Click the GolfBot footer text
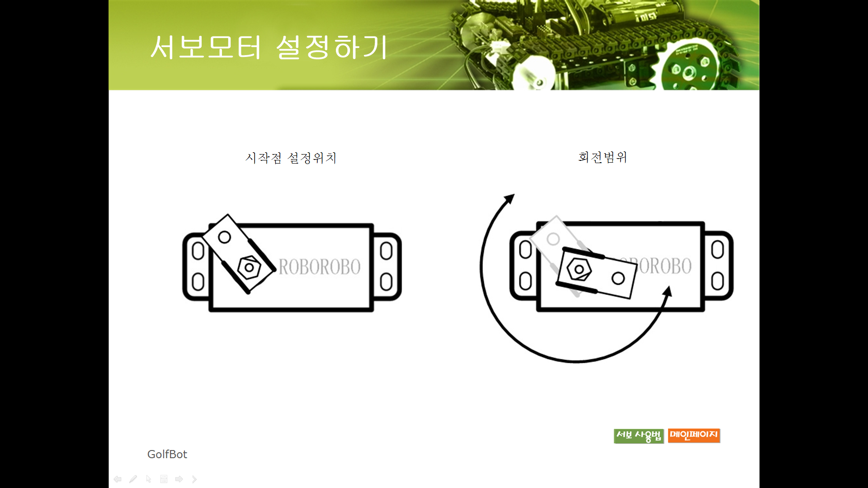 (x=167, y=454)
